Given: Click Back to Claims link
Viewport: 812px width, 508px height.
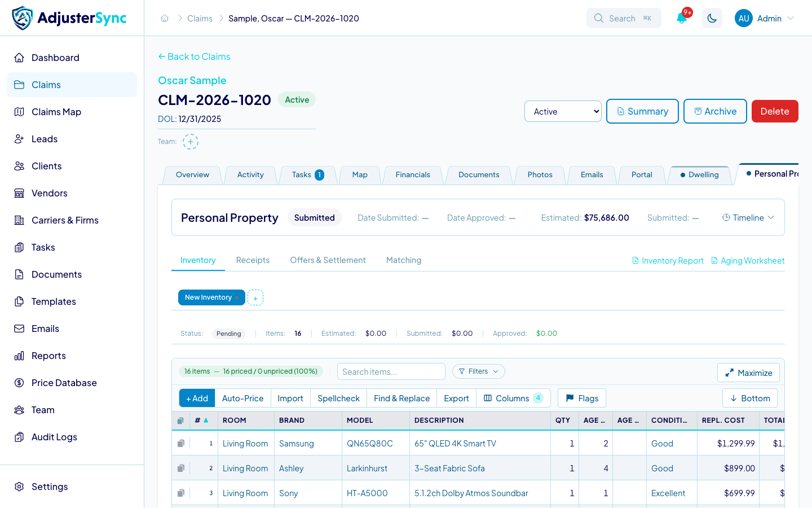Looking at the screenshot, I should tap(194, 56).
